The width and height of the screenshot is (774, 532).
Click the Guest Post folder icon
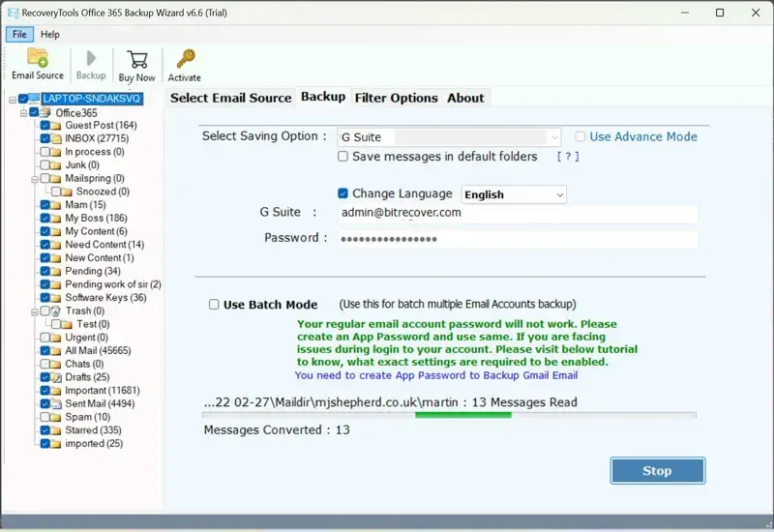[x=56, y=126]
